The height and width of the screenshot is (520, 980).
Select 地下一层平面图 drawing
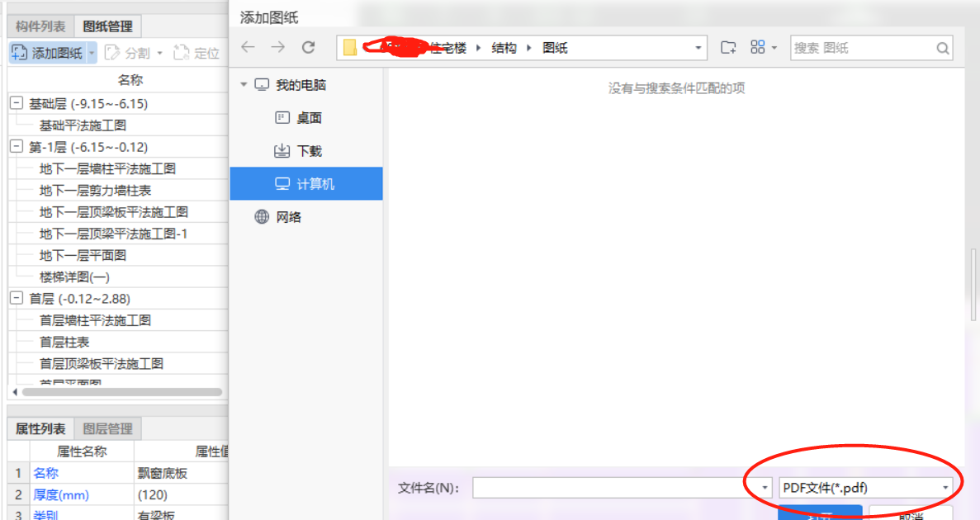[83, 255]
